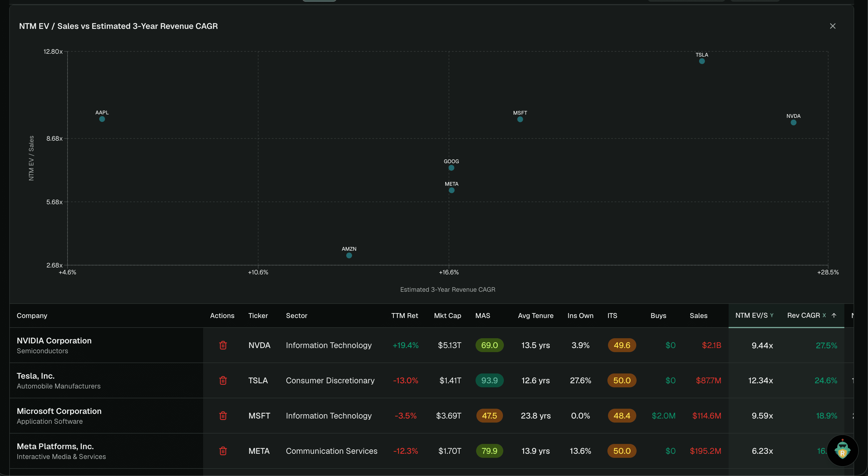The height and width of the screenshot is (476, 868).
Task: Click the NTM EV/S column header
Action: pyautogui.click(x=751, y=315)
